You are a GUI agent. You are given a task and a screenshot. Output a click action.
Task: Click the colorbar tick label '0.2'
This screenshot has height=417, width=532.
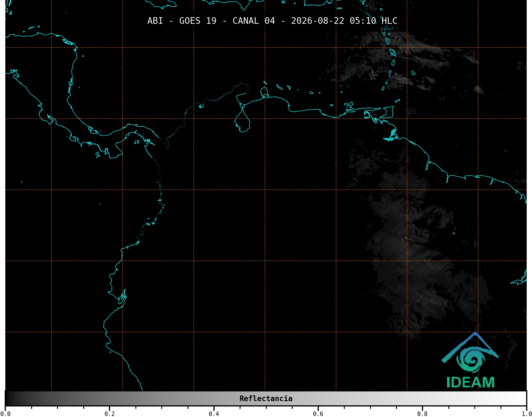(x=110, y=414)
